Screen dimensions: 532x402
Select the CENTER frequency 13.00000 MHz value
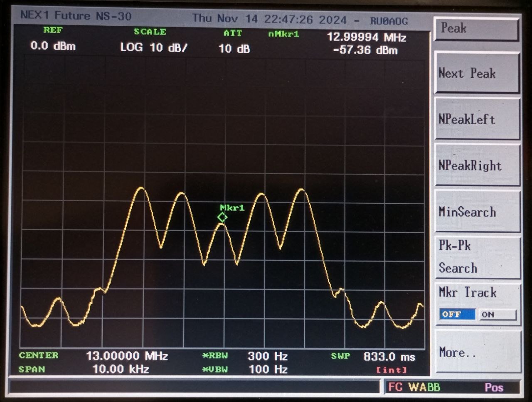click(127, 356)
